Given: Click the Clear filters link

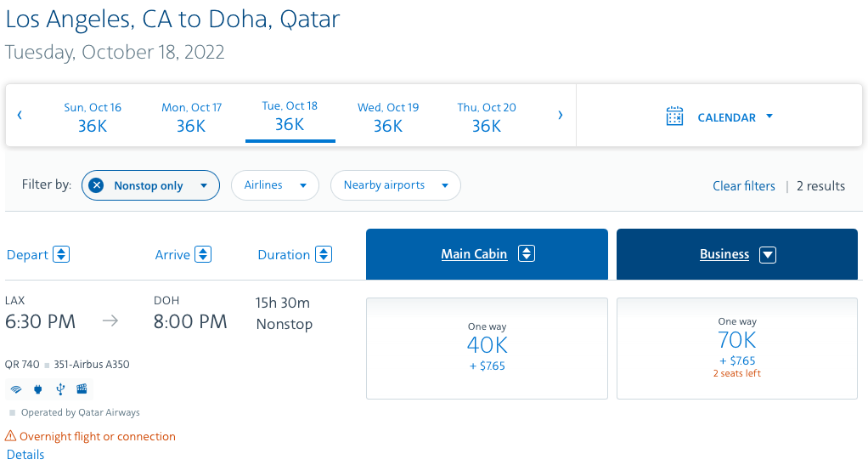Looking at the screenshot, I should [743, 185].
